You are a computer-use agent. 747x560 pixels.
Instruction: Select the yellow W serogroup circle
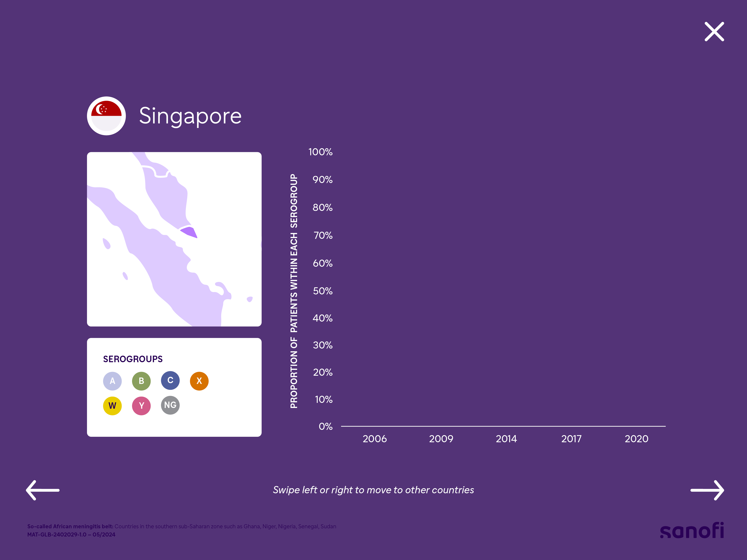[x=113, y=405]
